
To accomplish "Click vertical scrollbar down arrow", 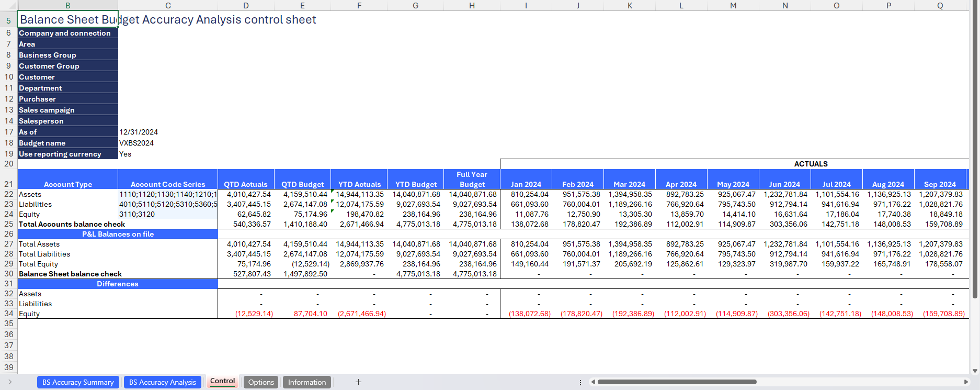I will (x=975, y=371).
